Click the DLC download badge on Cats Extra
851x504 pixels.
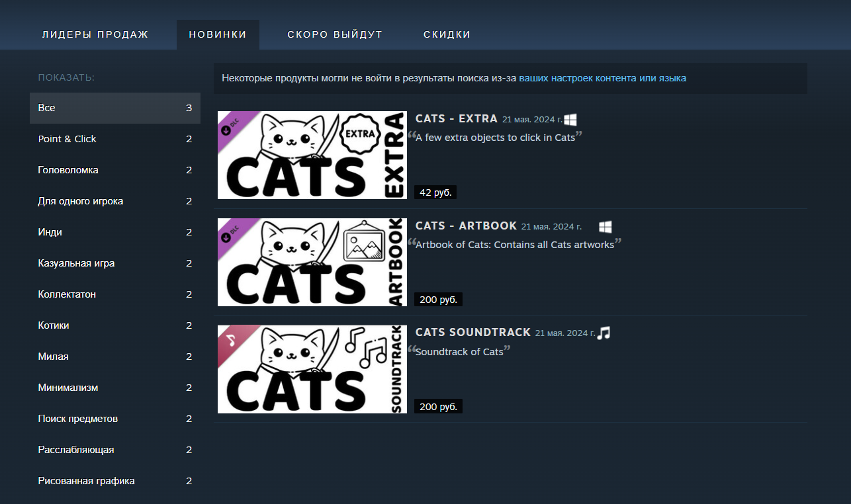[x=230, y=124]
